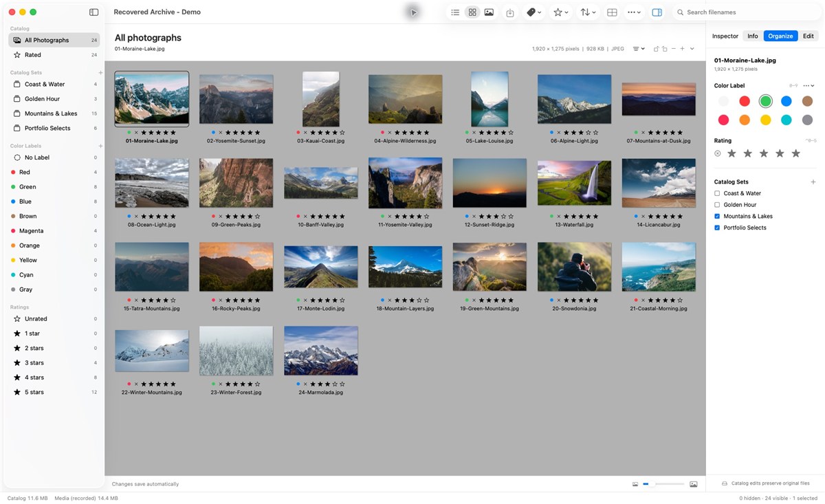
Task: Filter by 5 stars rating in sidebar
Action: [x=54, y=392]
